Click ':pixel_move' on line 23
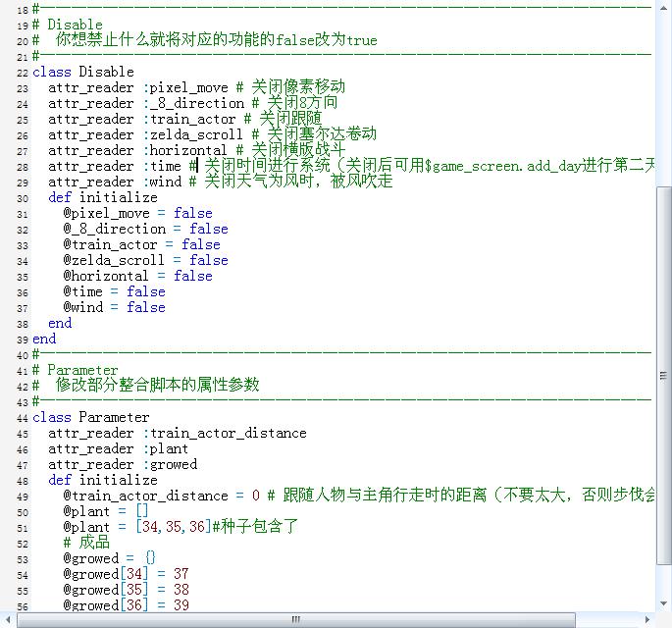The height and width of the screenshot is (628, 672). click(185, 87)
